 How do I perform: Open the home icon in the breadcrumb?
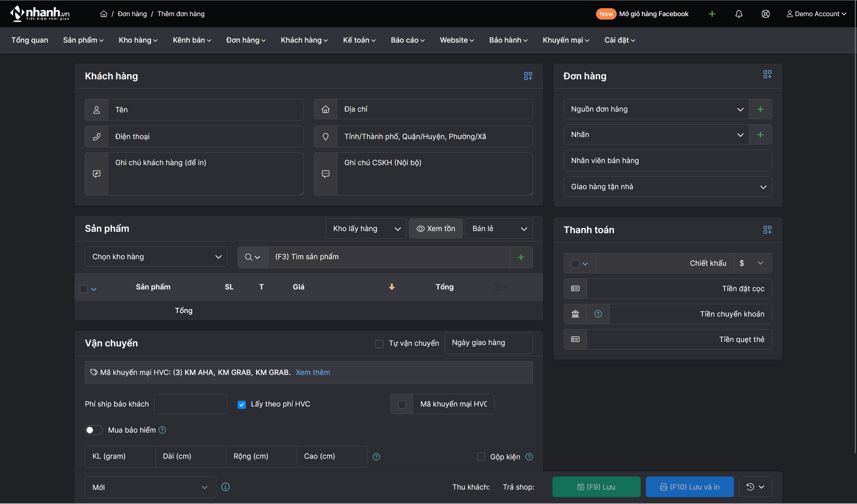point(104,14)
